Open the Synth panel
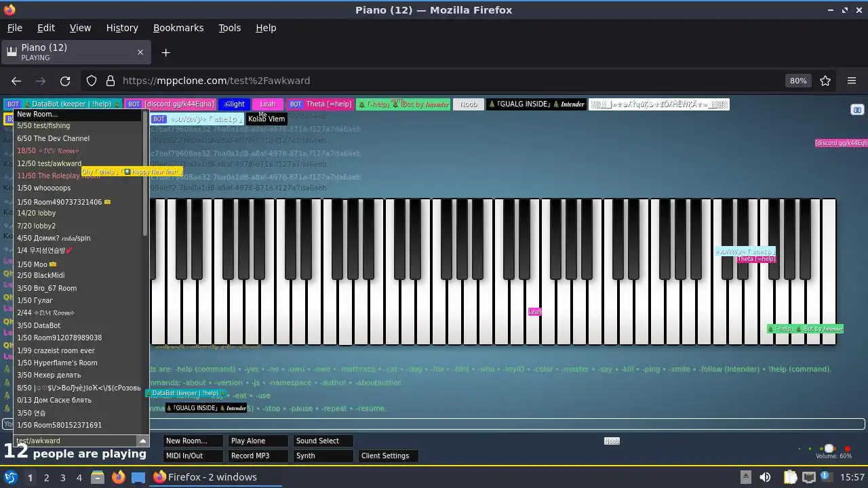The image size is (868, 488). tap(323, 455)
